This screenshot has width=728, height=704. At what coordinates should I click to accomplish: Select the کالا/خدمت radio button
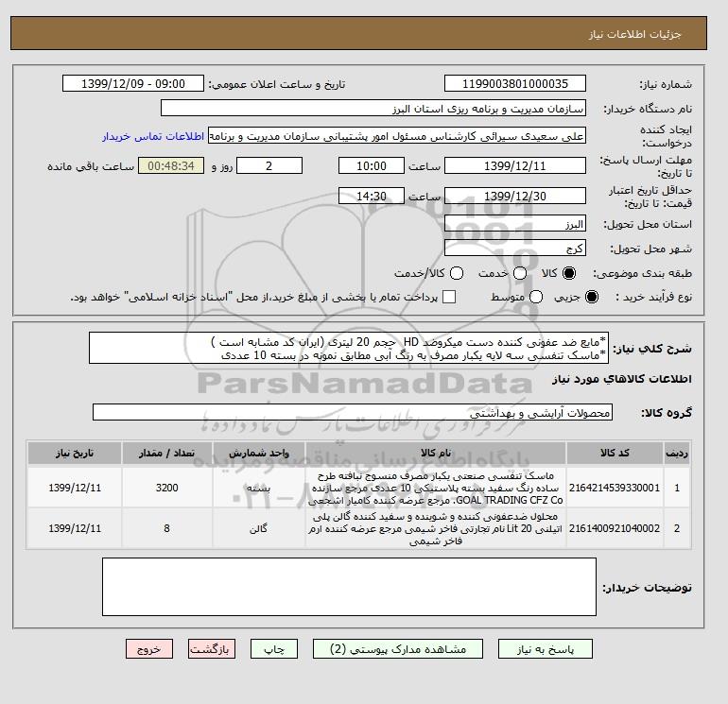tap(457, 273)
